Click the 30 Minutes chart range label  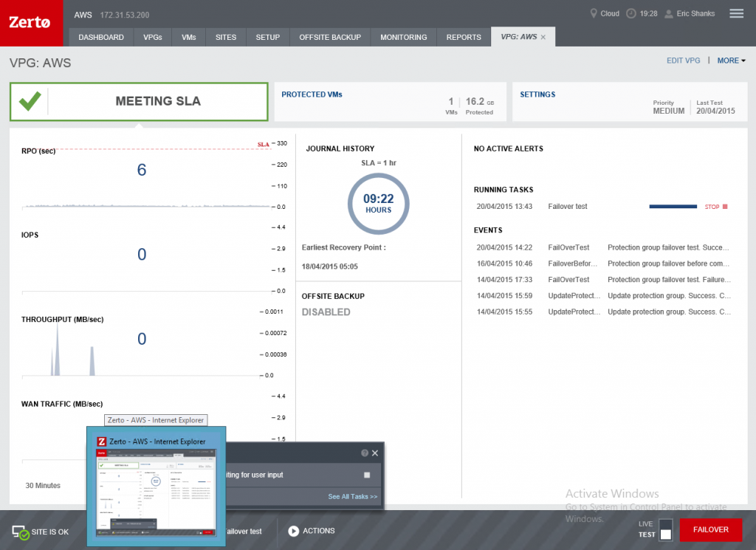pyautogui.click(x=43, y=486)
